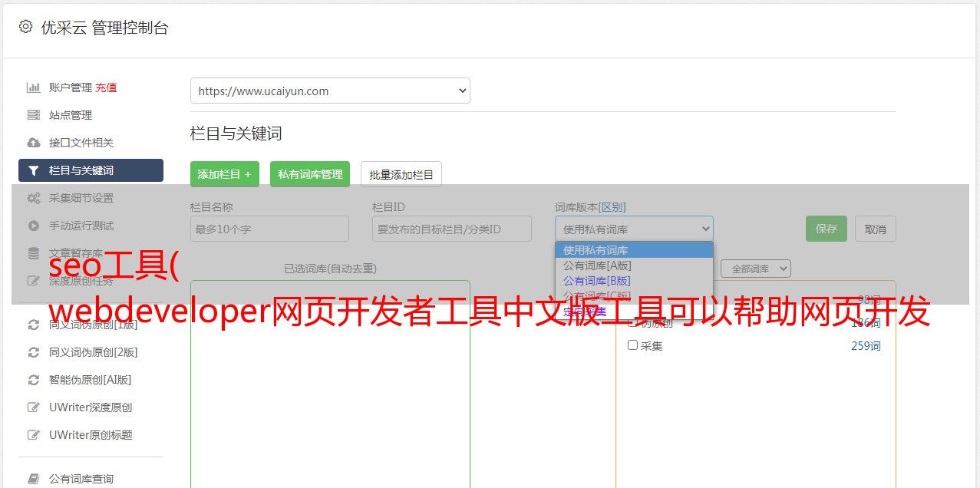The height and width of the screenshot is (488, 980).
Task: Click the 栏目与关键词 sidebar item
Action: tap(91, 170)
